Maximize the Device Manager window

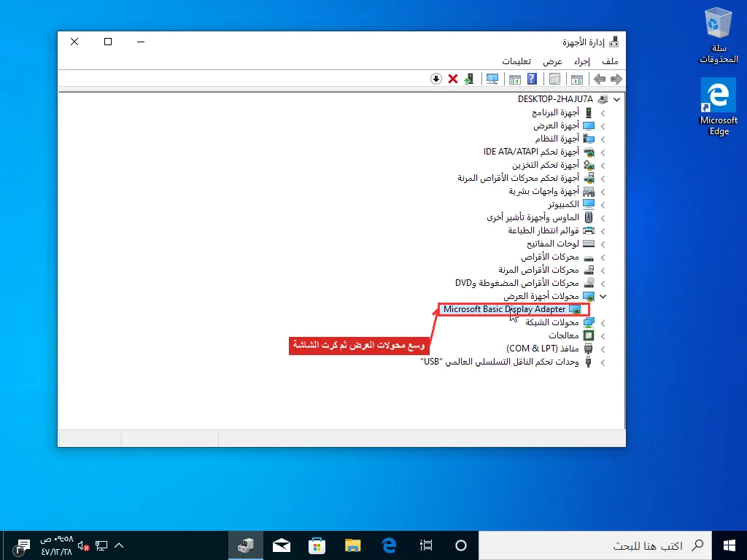[x=108, y=42]
